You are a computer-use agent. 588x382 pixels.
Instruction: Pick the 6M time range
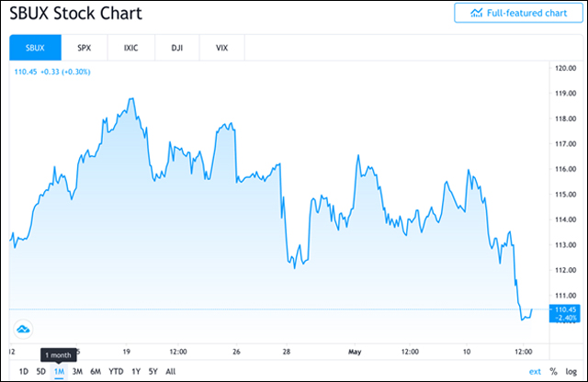coord(96,371)
